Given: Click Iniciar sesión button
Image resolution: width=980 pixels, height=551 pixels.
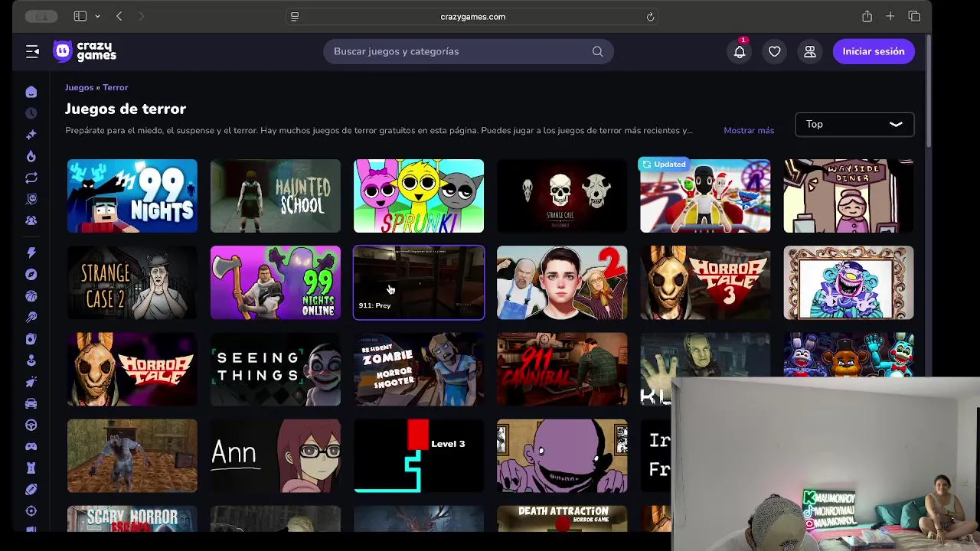Looking at the screenshot, I should [874, 51].
